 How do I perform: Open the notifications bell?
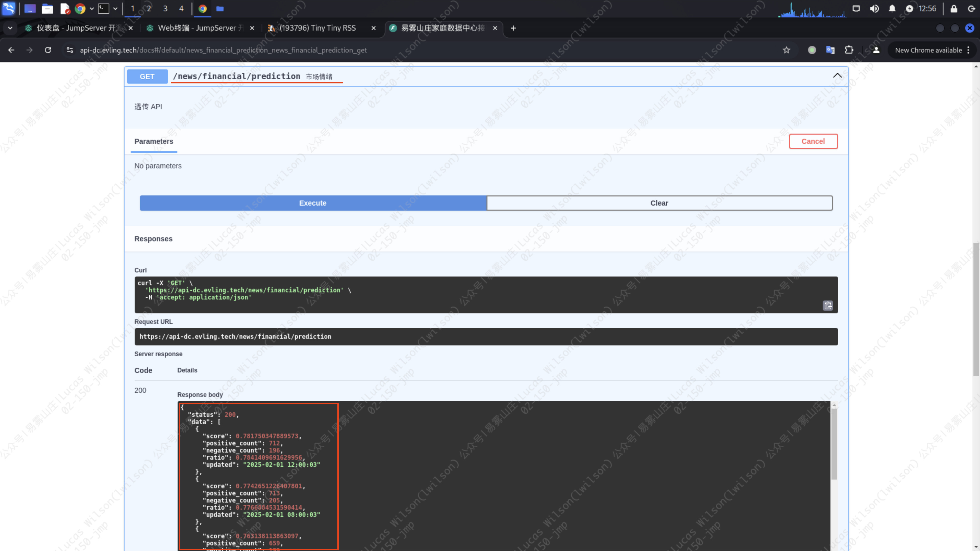pyautogui.click(x=892, y=8)
